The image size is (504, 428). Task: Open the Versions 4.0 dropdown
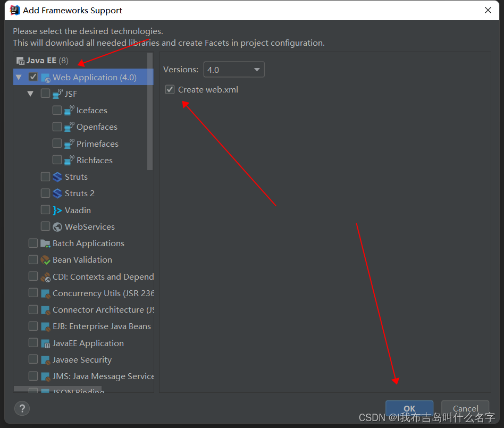[234, 70]
